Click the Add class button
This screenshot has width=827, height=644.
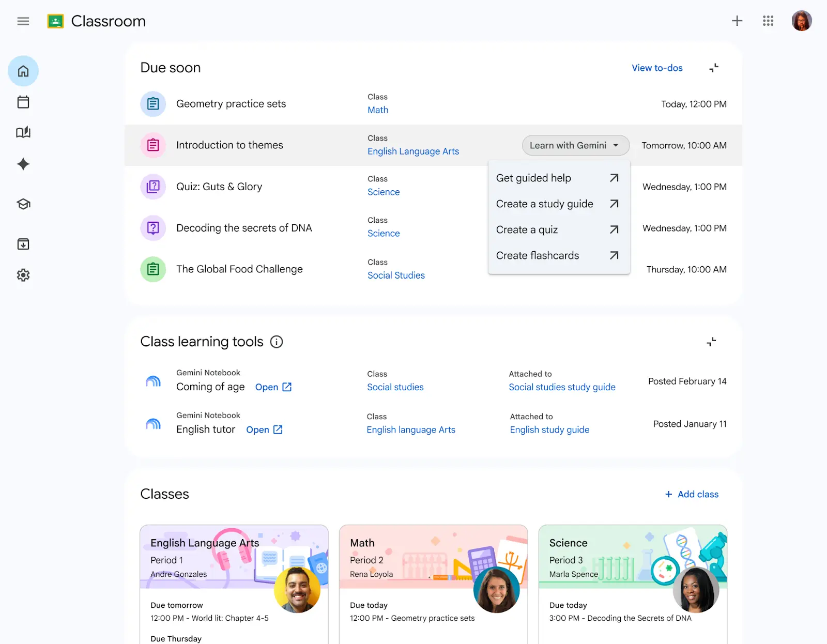point(692,494)
